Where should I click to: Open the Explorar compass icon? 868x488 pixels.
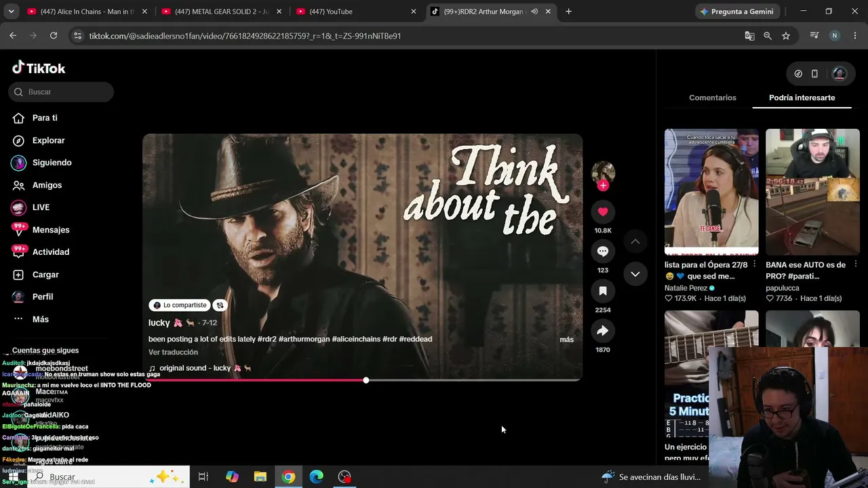coord(19,140)
